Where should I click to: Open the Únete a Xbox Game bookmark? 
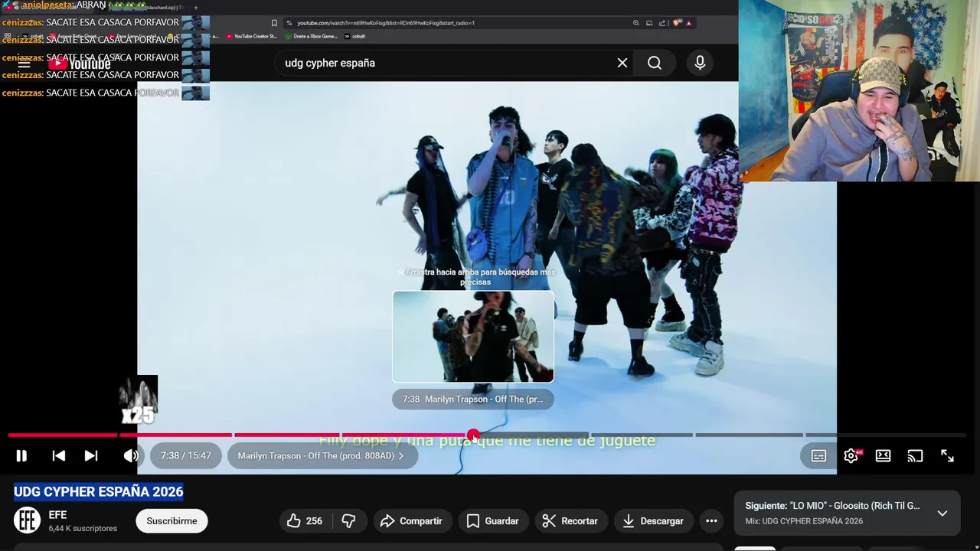click(x=311, y=36)
